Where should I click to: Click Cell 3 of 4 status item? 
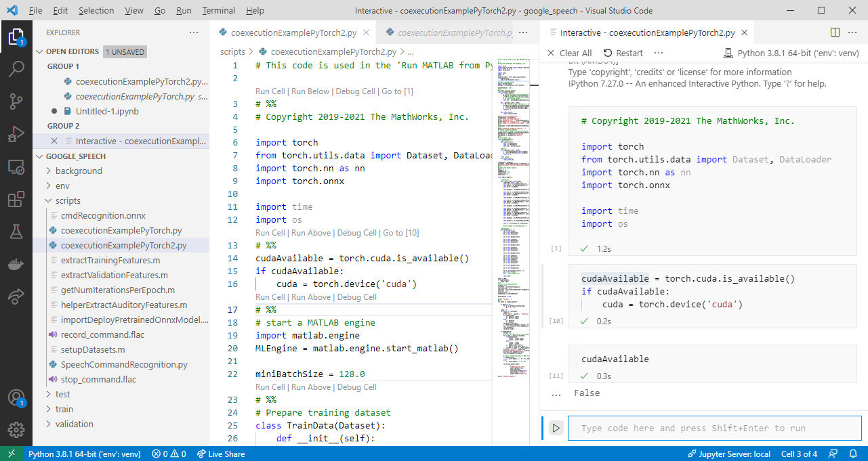799,454
